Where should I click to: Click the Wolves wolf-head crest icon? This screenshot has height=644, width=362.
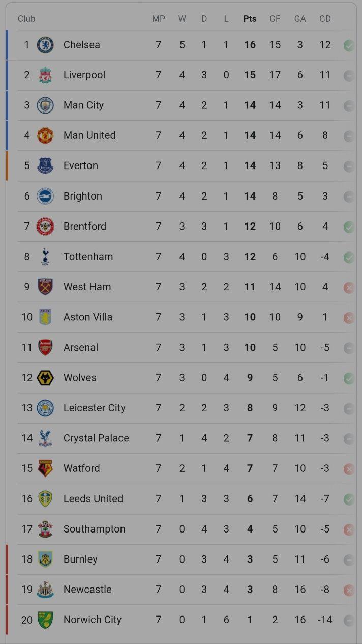[45, 378]
